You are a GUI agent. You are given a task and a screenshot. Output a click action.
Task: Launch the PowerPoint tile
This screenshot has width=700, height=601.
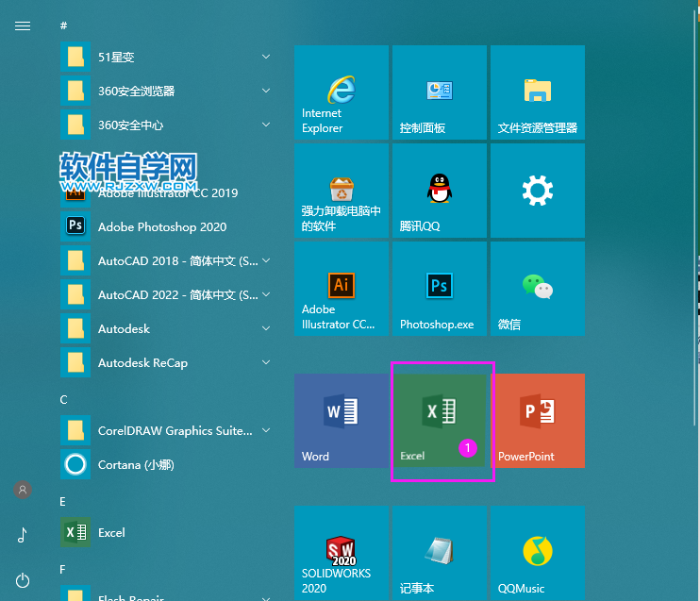tap(538, 421)
